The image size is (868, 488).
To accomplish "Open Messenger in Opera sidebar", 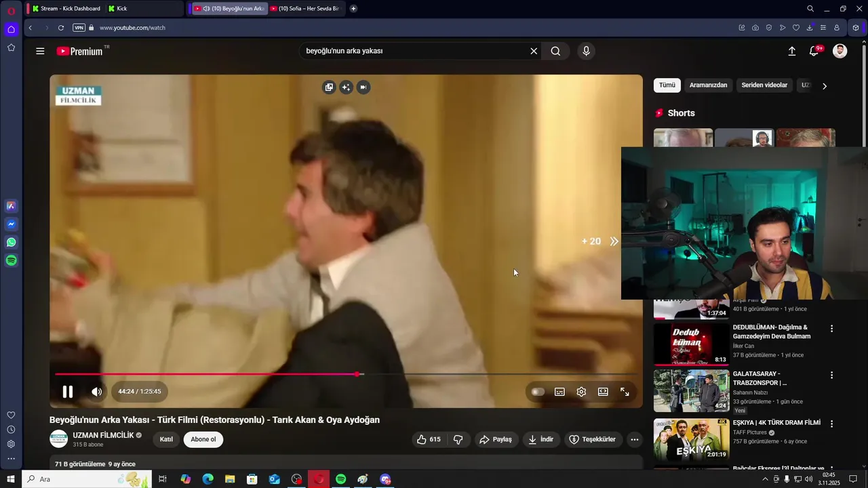I will click(12, 224).
